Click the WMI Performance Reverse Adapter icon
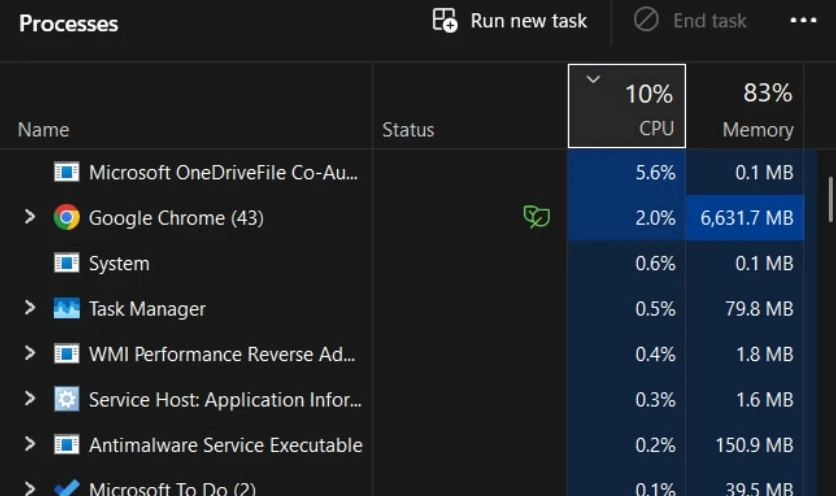The image size is (836, 496). click(66, 354)
